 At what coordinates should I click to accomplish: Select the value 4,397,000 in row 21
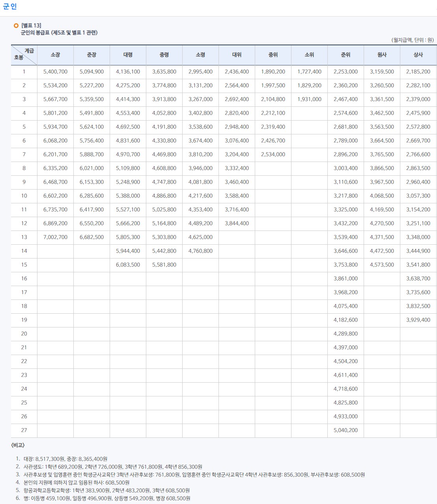[345, 348]
